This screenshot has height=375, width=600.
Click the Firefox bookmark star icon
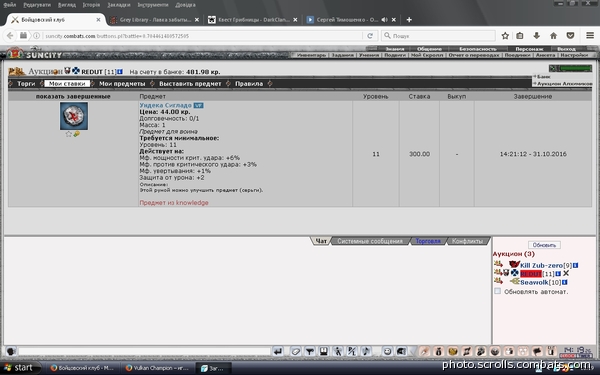tap(505, 36)
